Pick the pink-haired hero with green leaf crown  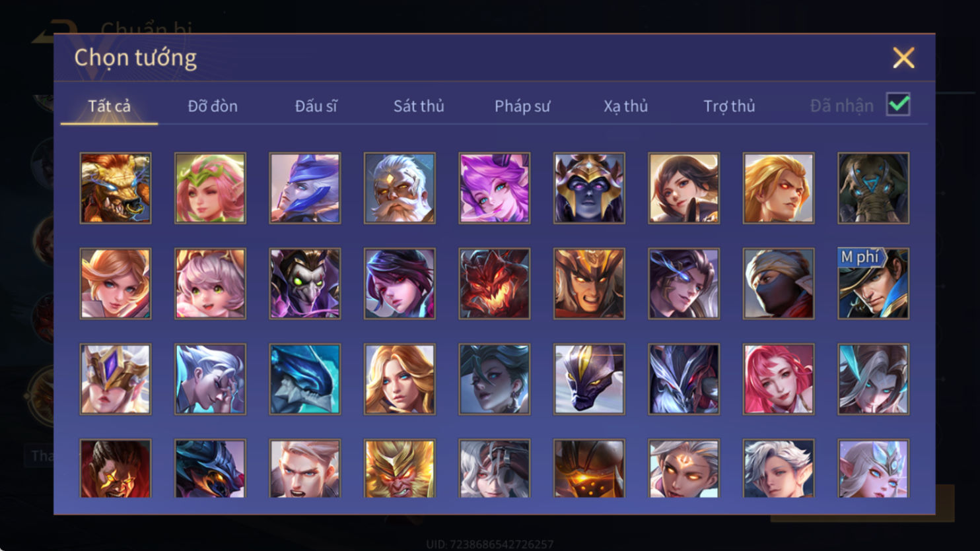click(210, 188)
